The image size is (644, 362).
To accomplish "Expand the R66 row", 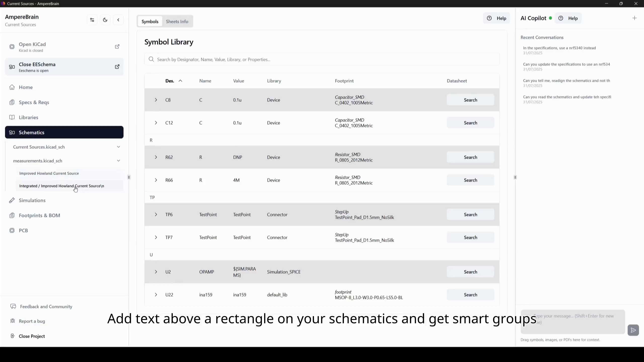I will point(156,180).
